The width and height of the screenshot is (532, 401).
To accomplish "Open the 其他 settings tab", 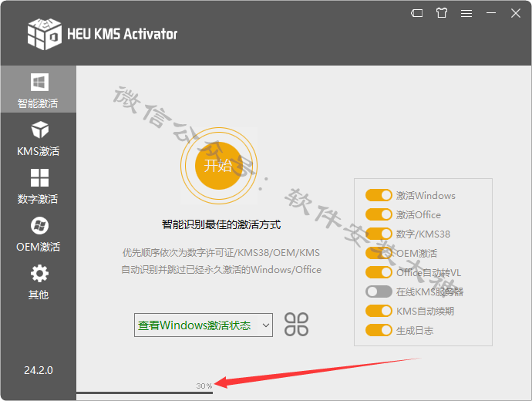I will pyautogui.click(x=39, y=281).
